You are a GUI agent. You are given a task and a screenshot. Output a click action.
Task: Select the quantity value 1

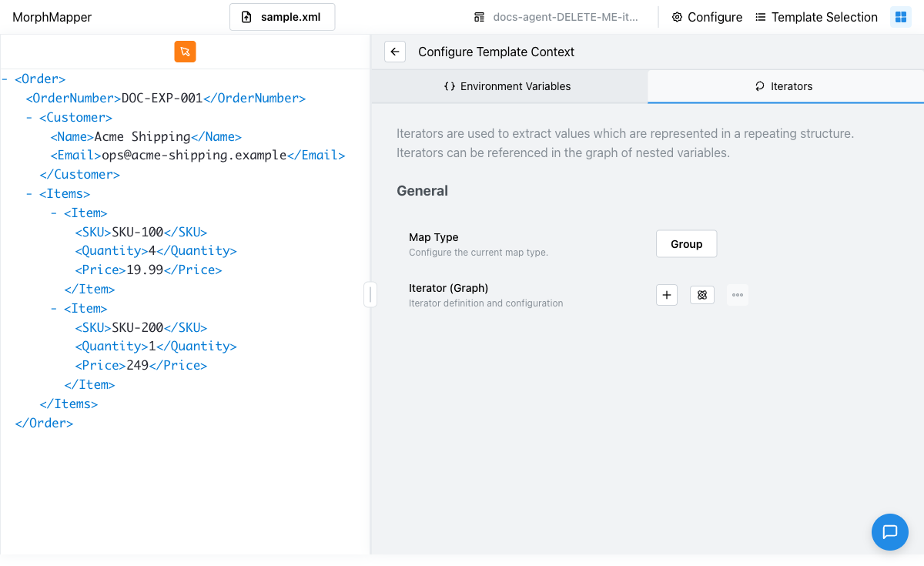[152, 347]
